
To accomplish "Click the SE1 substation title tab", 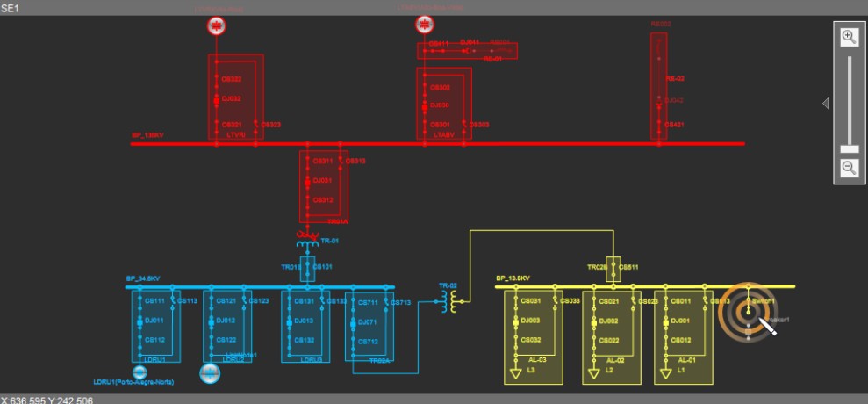I will pyautogui.click(x=10, y=7).
